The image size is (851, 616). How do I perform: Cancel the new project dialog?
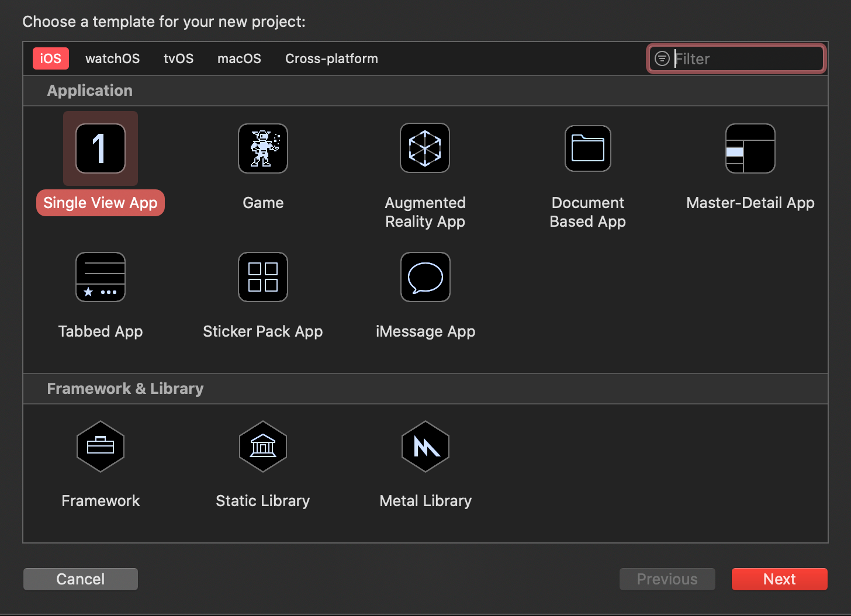click(x=81, y=579)
